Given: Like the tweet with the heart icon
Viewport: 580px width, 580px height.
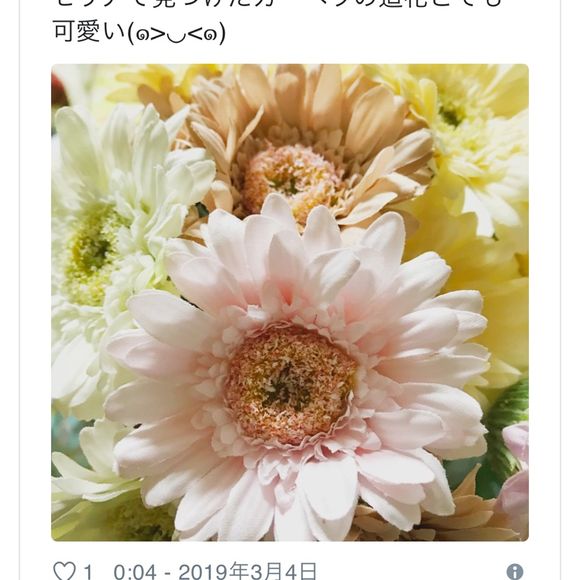Looking at the screenshot, I should pyautogui.click(x=65, y=571).
